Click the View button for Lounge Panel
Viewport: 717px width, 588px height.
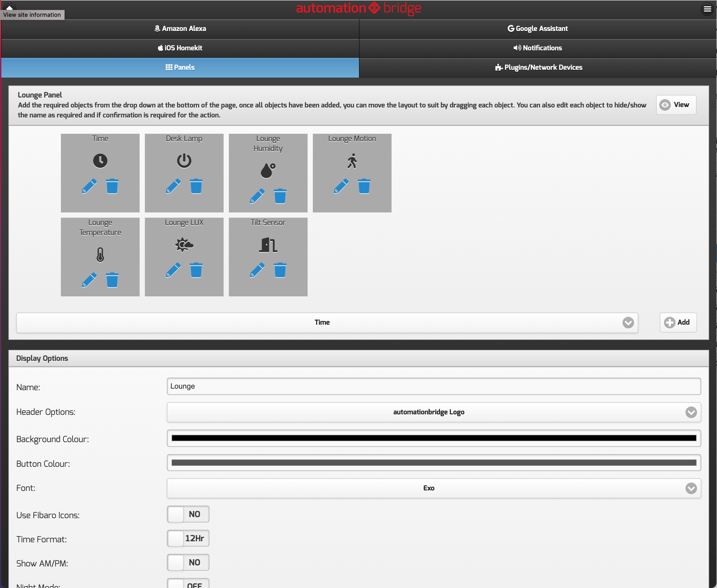(676, 105)
